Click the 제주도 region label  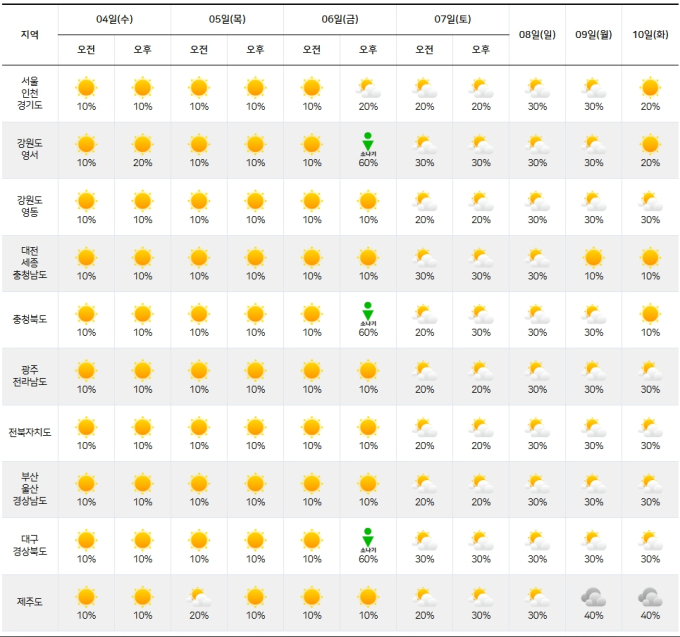coord(30,601)
